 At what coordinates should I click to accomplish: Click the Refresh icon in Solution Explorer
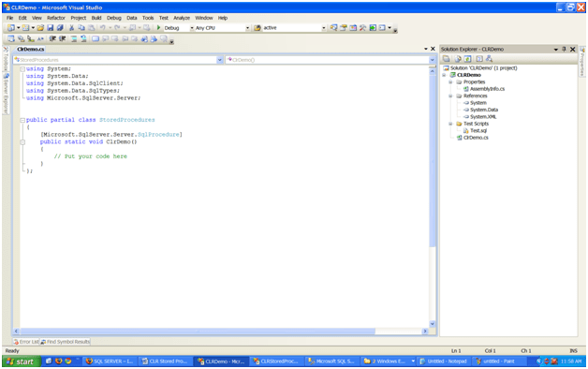[x=467, y=58]
